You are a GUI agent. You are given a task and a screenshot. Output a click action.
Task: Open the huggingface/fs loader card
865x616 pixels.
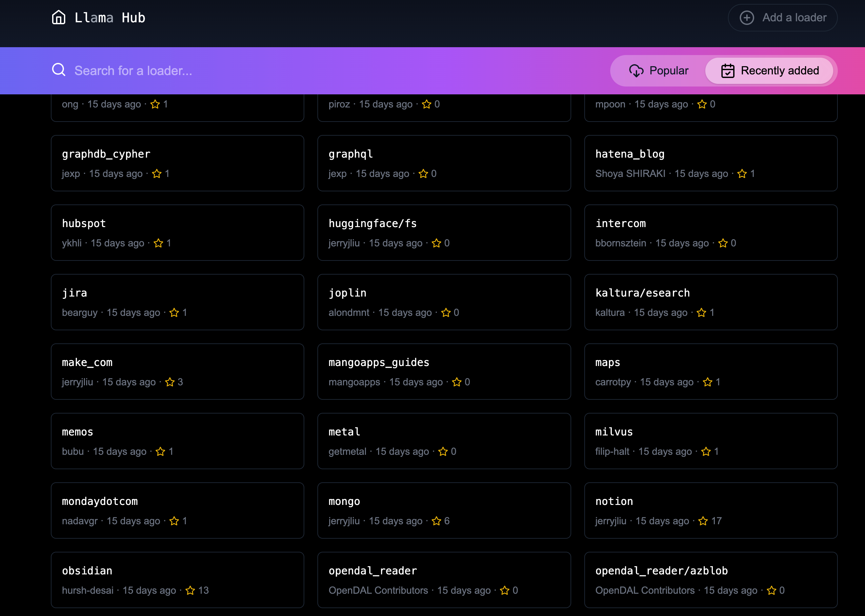pyautogui.click(x=444, y=233)
